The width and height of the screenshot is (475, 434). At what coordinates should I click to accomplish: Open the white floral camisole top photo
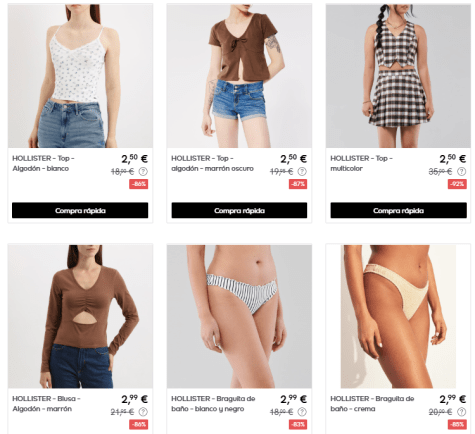[80, 76]
